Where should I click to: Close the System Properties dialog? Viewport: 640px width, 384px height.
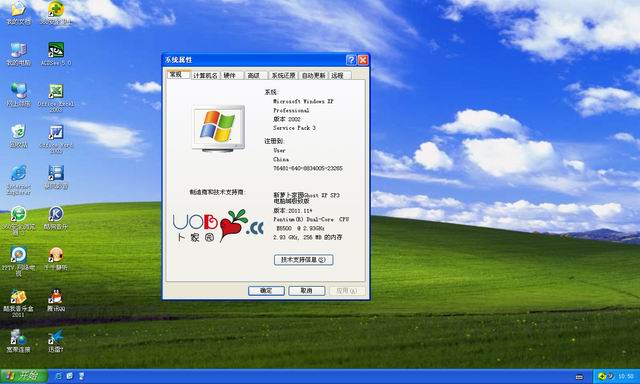click(x=363, y=60)
